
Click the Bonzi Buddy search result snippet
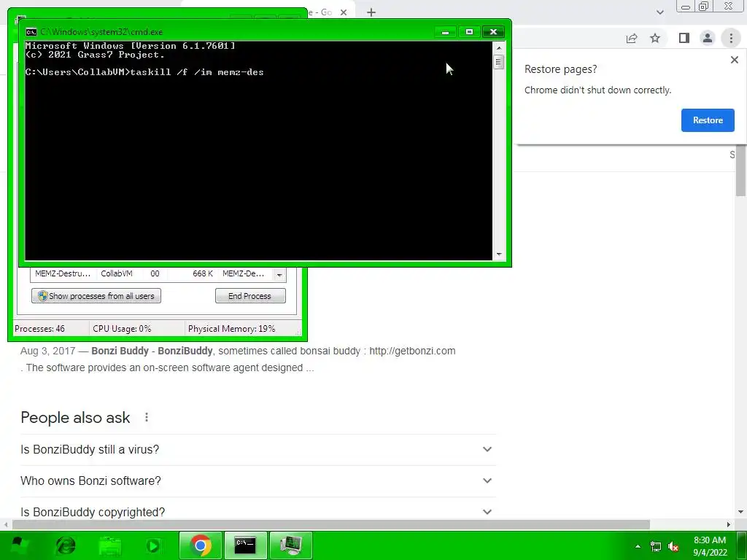(239, 359)
